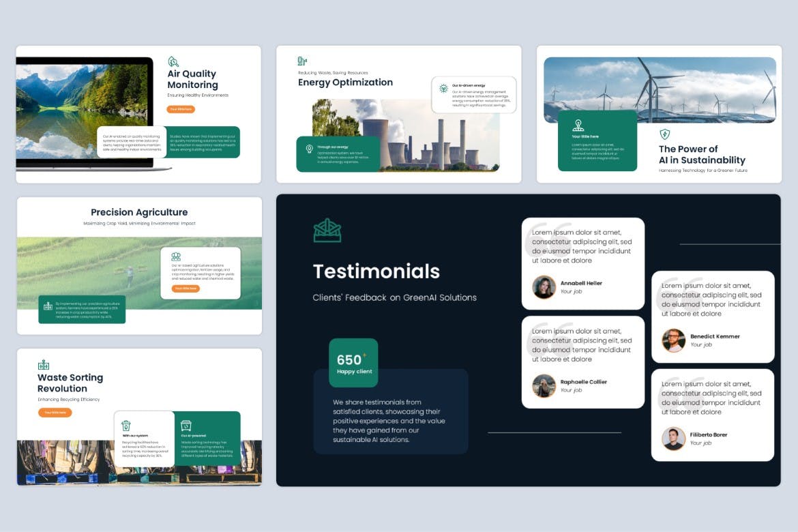Screen dimensions: 798x532
Task: Click orange button under Air Quality Monitoring
Action: tap(181, 109)
